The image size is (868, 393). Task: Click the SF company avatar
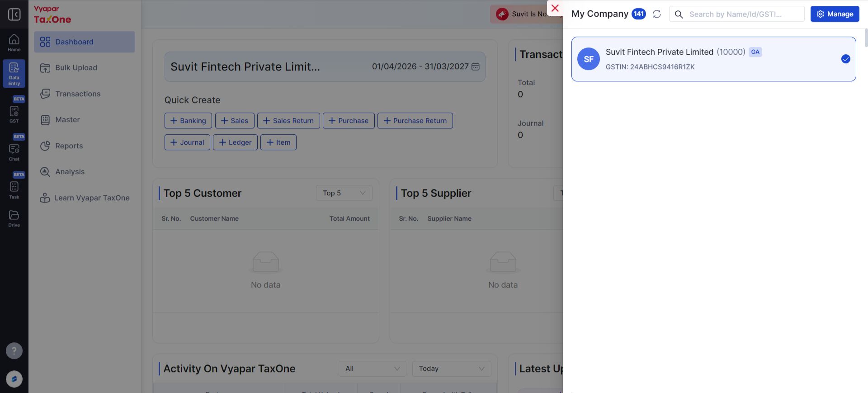[589, 59]
